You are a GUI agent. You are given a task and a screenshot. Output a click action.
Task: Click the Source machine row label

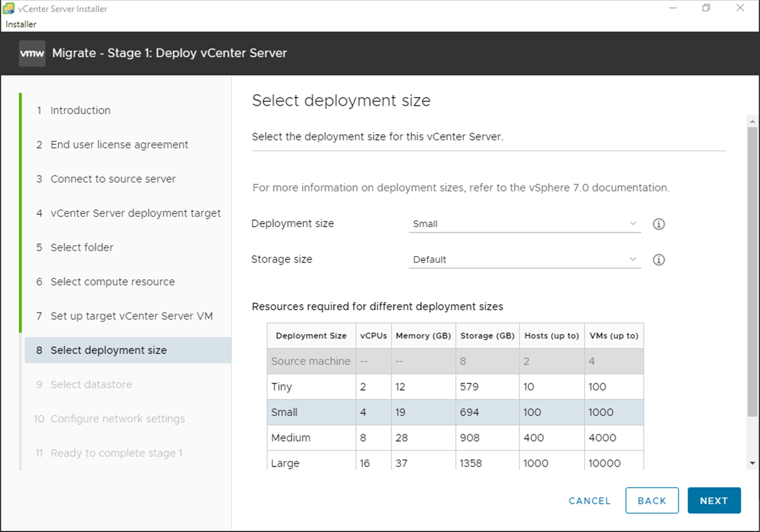[310, 361]
